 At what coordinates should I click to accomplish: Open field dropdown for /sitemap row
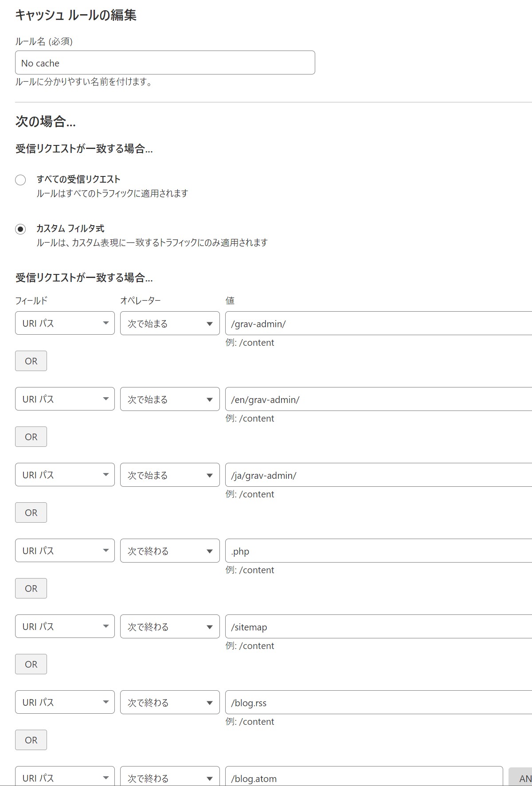click(x=65, y=626)
